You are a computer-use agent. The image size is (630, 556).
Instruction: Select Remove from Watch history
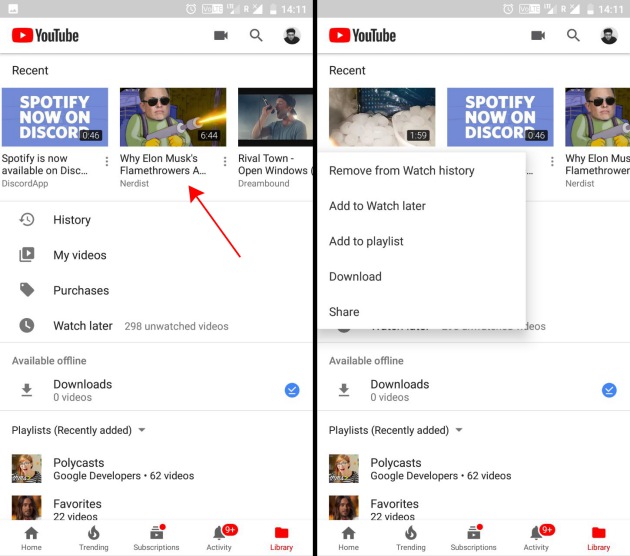pyautogui.click(x=421, y=171)
